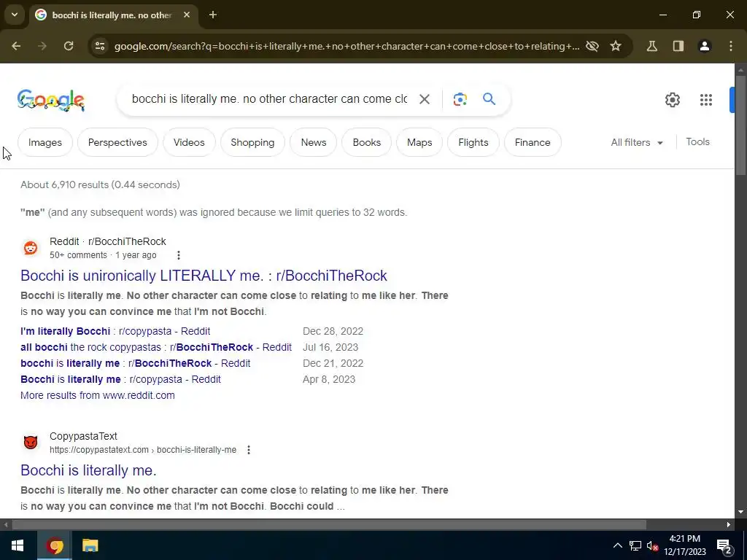Open the 'I'm literally Bocchi' r/copypasta link
747x560 pixels.
point(115,332)
